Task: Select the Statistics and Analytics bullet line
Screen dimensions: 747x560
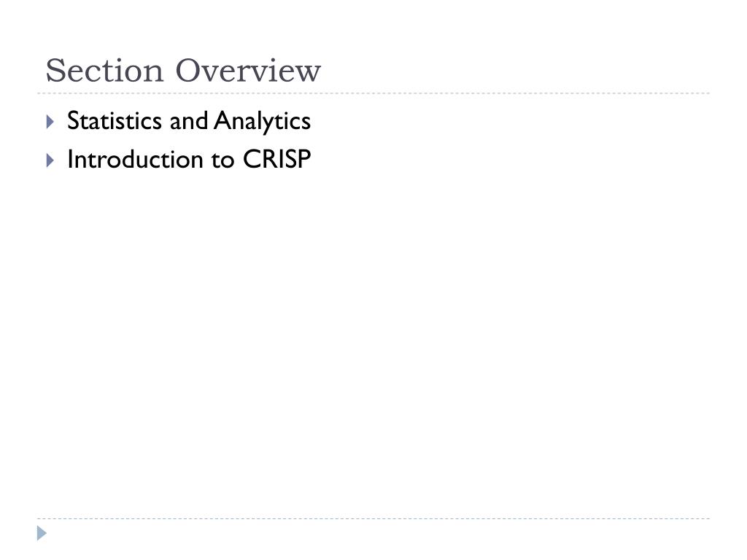Action: coord(189,121)
